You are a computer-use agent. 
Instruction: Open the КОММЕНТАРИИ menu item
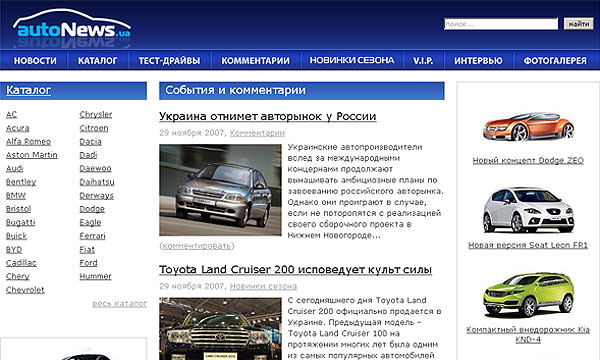click(x=255, y=60)
